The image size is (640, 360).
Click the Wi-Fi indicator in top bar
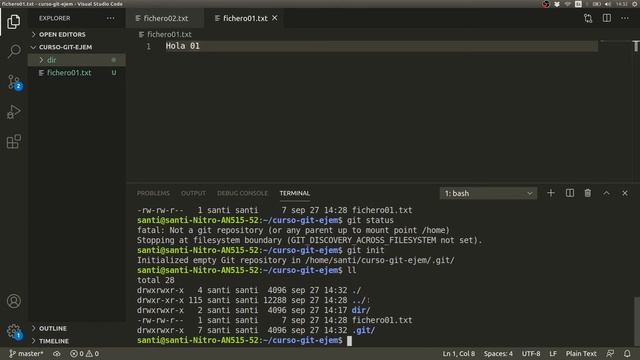567,4
